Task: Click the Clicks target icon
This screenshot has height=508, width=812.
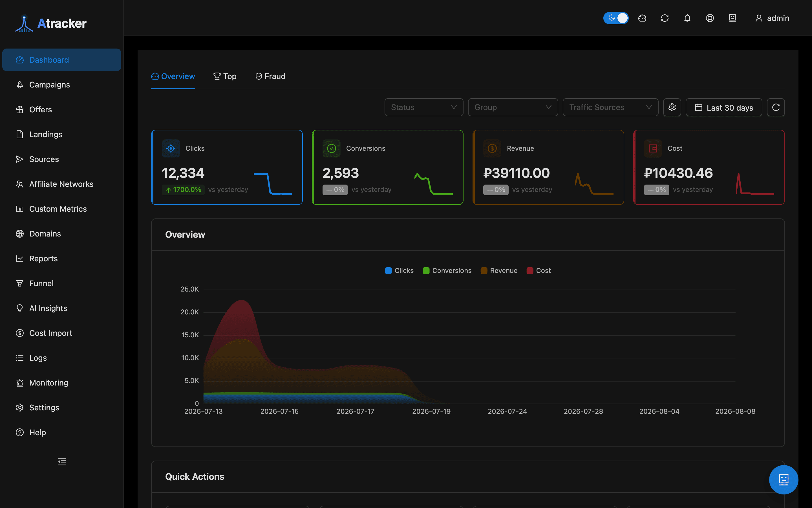Action: pos(171,148)
